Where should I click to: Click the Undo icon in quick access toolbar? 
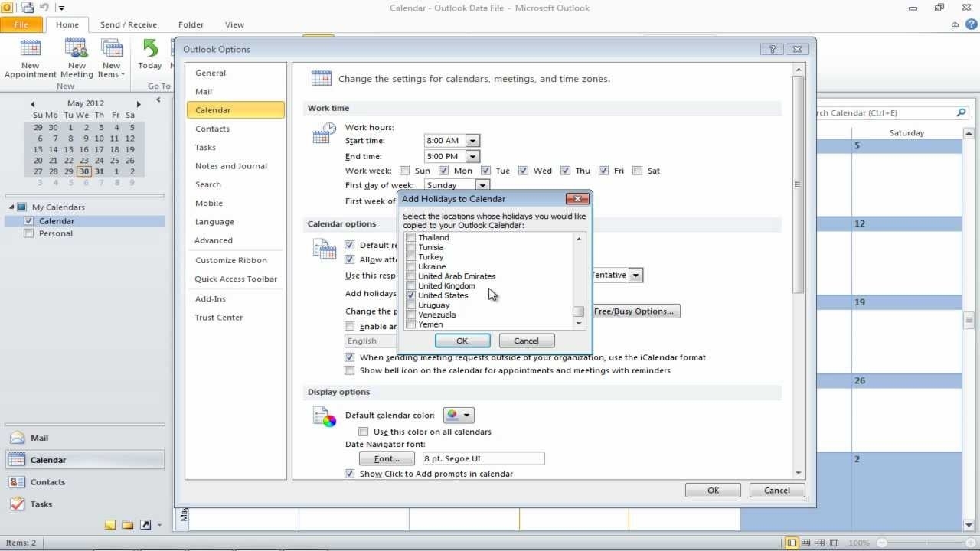pyautogui.click(x=44, y=8)
